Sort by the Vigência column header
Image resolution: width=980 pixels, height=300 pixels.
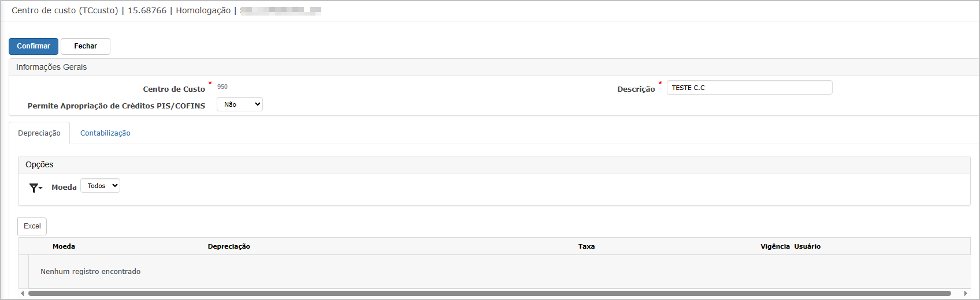(x=775, y=246)
